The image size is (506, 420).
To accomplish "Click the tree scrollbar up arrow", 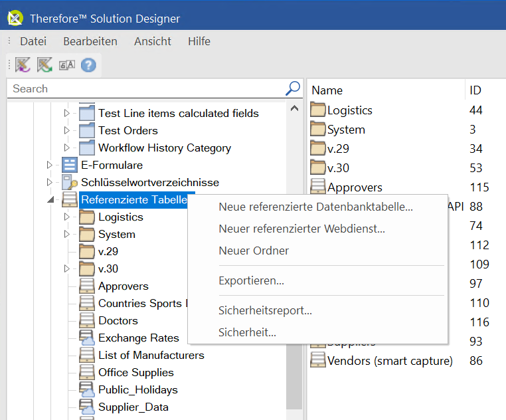I will (x=294, y=108).
